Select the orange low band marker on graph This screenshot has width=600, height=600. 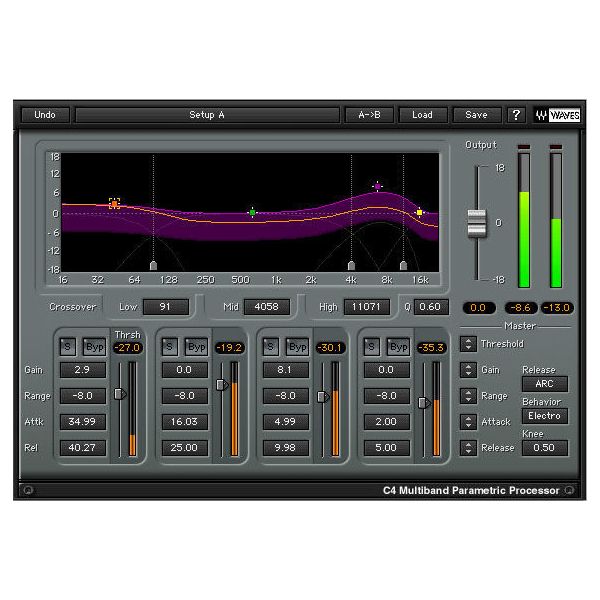114,203
